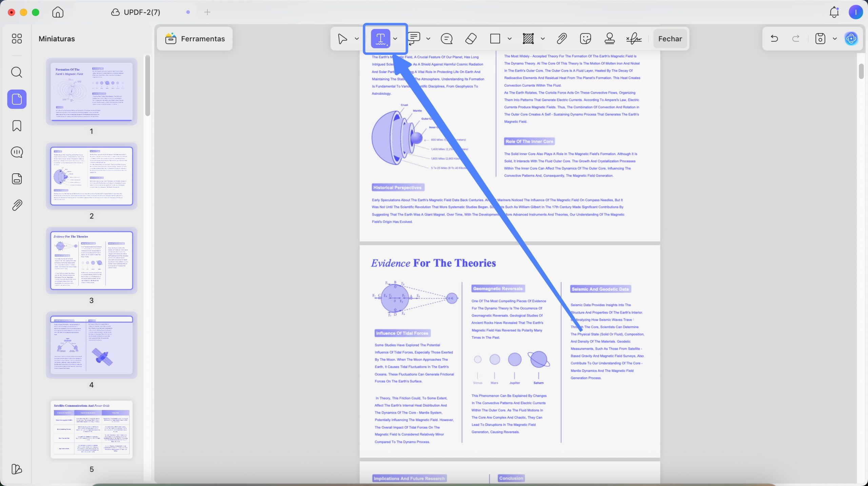Click the Miniaturas panel title
This screenshot has width=868, height=486.
coord(57,39)
